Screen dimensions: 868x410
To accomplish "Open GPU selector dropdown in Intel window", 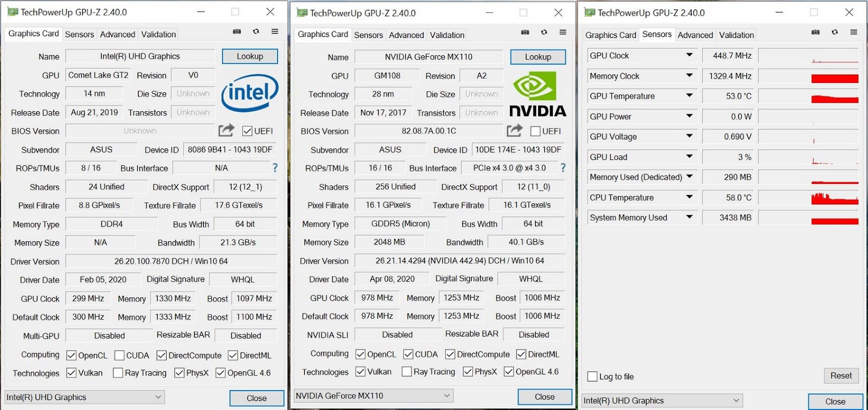I will [84, 397].
